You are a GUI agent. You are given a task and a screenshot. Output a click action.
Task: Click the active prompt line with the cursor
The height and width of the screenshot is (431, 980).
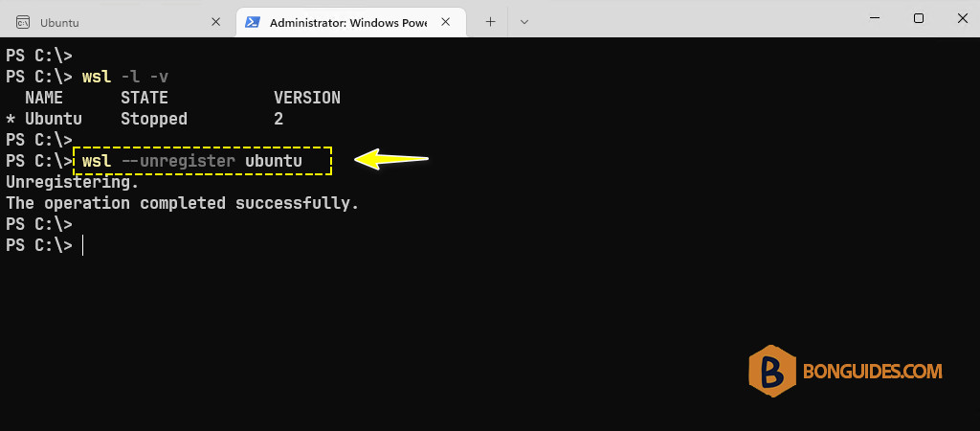pyautogui.click(x=44, y=246)
